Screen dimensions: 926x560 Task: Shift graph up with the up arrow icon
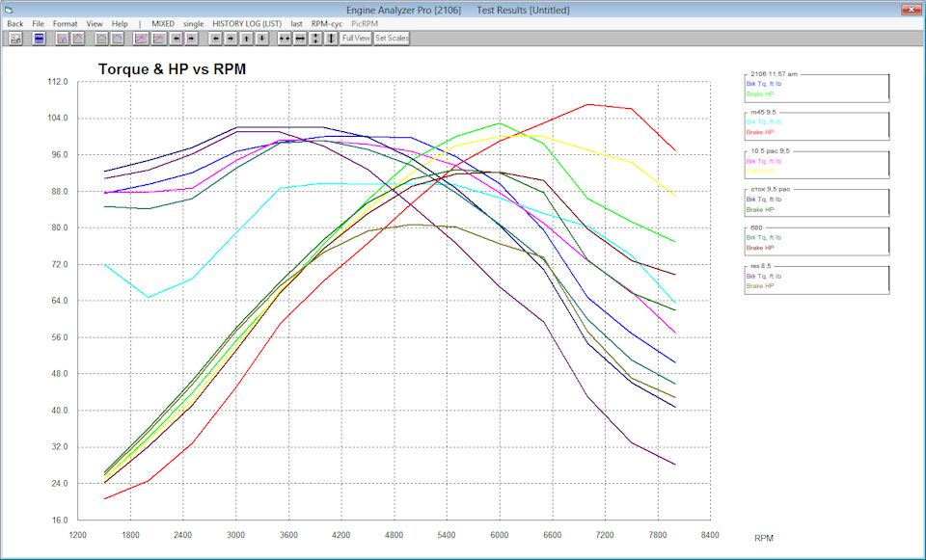pyautogui.click(x=246, y=39)
